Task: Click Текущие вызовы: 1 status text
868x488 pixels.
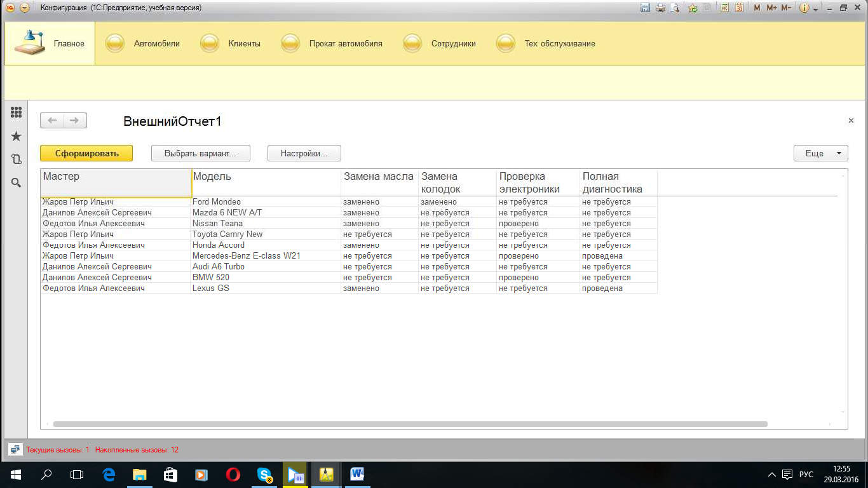Action: pyautogui.click(x=58, y=450)
